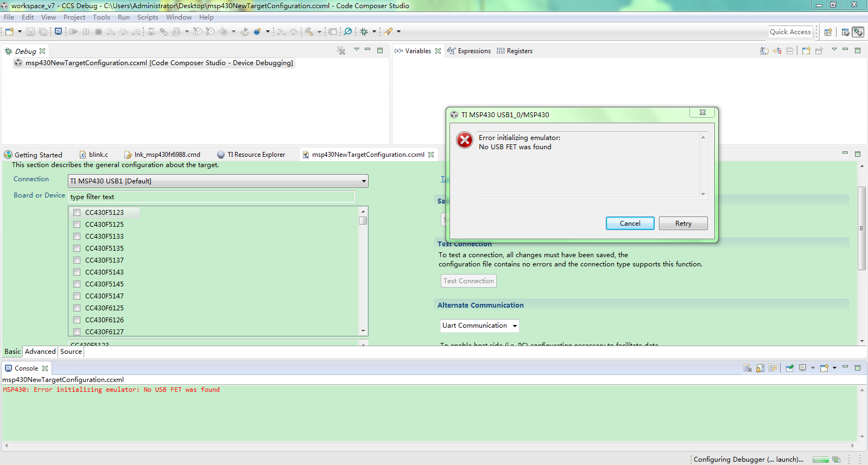Screen dimensions: 868x465
Task: Click the Save toolbar icon
Action: tap(30, 32)
